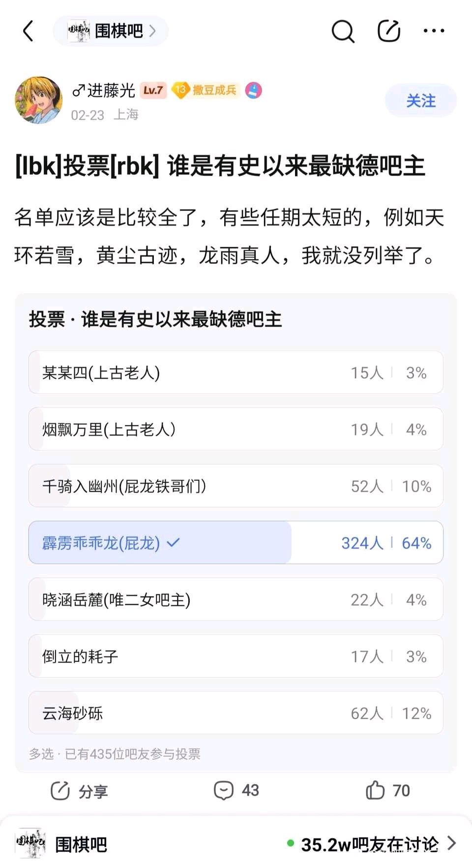Viewport: 472px width, 868px height.
Task: Tap the 撒豆成兵 medal badge
Action: (205, 90)
